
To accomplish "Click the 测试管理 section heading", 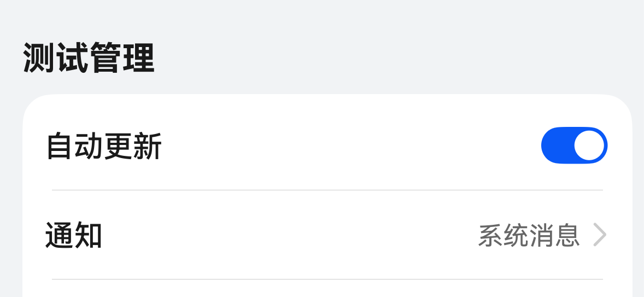I will (89, 59).
